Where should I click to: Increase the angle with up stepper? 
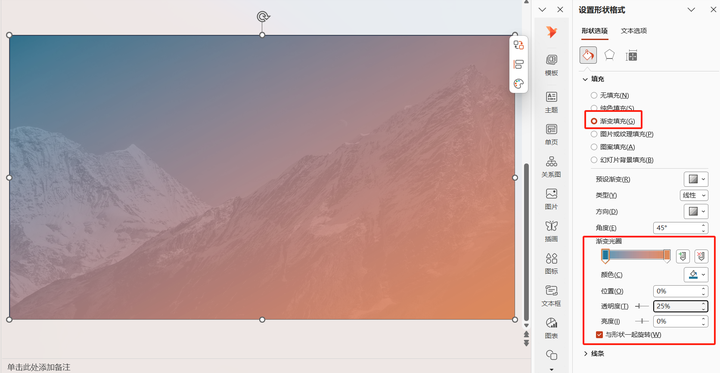pyautogui.click(x=704, y=225)
